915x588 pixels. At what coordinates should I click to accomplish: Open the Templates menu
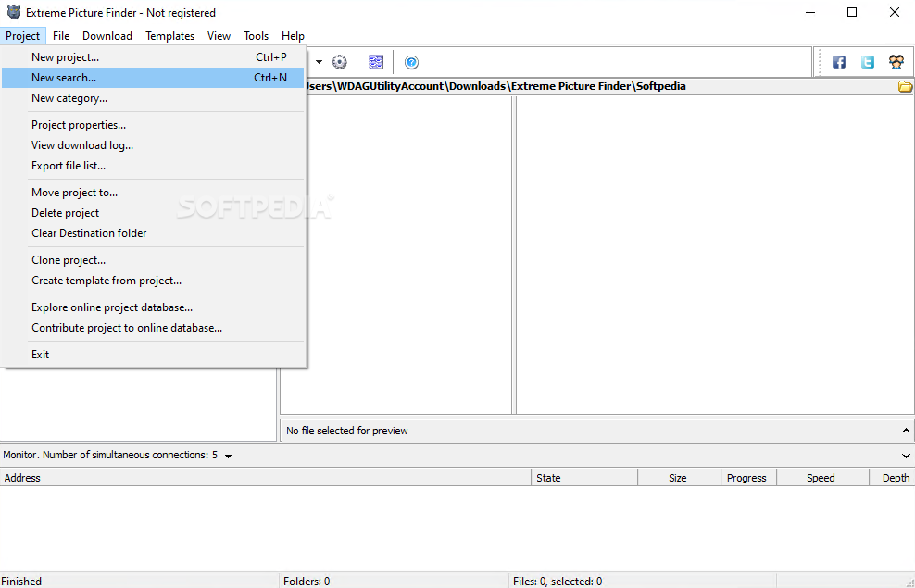click(x=169, y=35)
